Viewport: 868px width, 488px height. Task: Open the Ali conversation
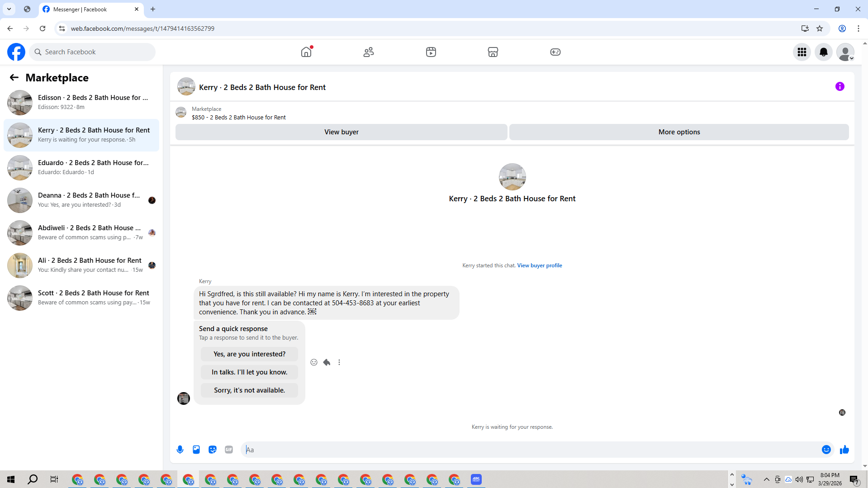81,265
